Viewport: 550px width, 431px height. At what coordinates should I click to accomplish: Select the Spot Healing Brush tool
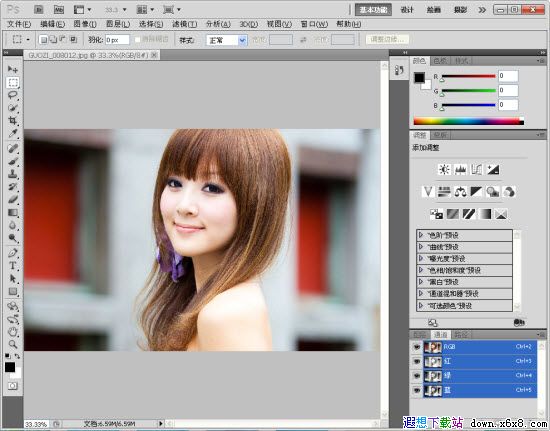point(13,148)
